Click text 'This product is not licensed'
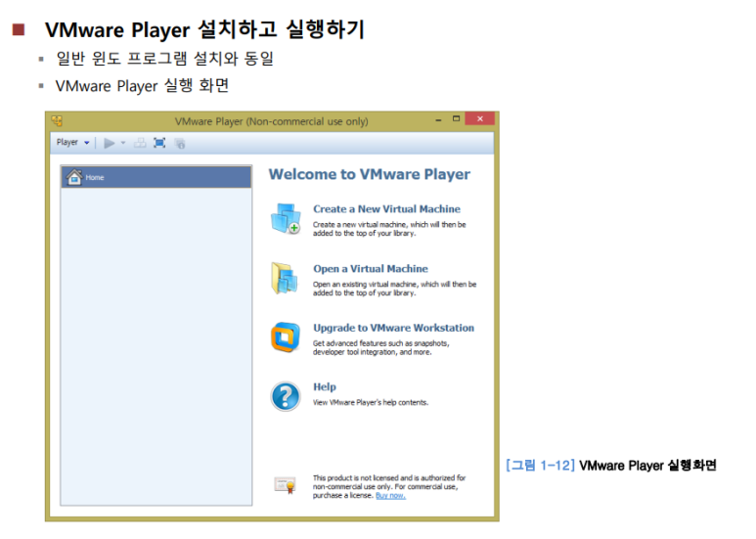The image size is (756, 539). coord(356,478)
